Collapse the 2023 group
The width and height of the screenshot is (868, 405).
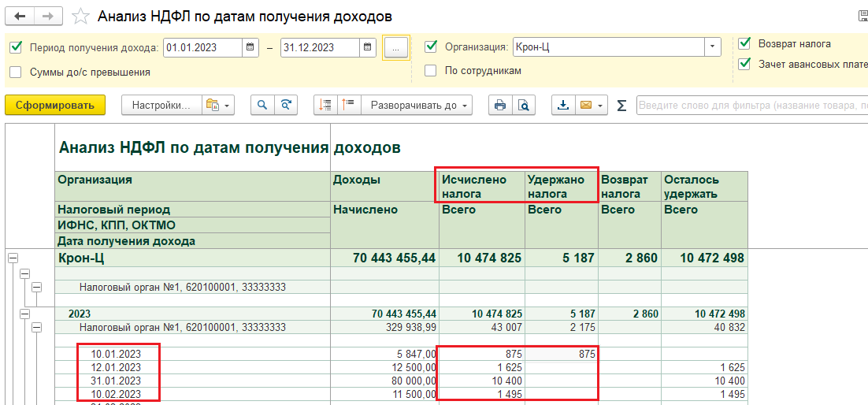coord(24,314)
